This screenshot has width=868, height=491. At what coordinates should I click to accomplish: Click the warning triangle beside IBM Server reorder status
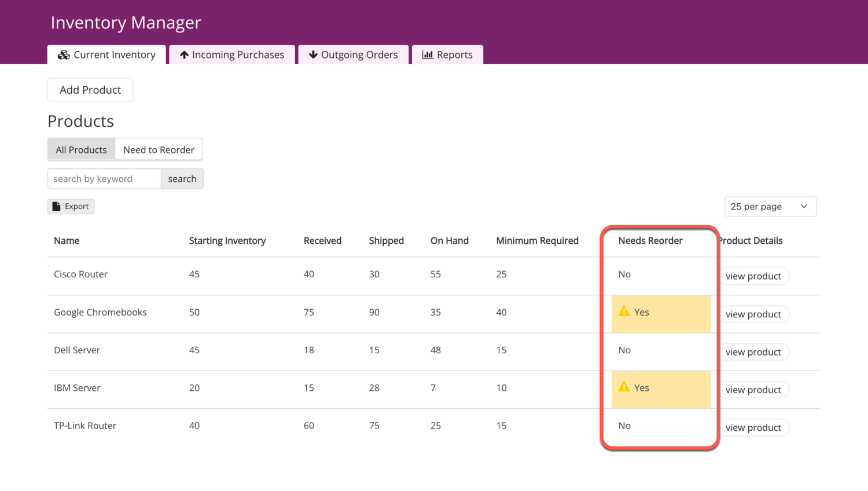[624, 387]
